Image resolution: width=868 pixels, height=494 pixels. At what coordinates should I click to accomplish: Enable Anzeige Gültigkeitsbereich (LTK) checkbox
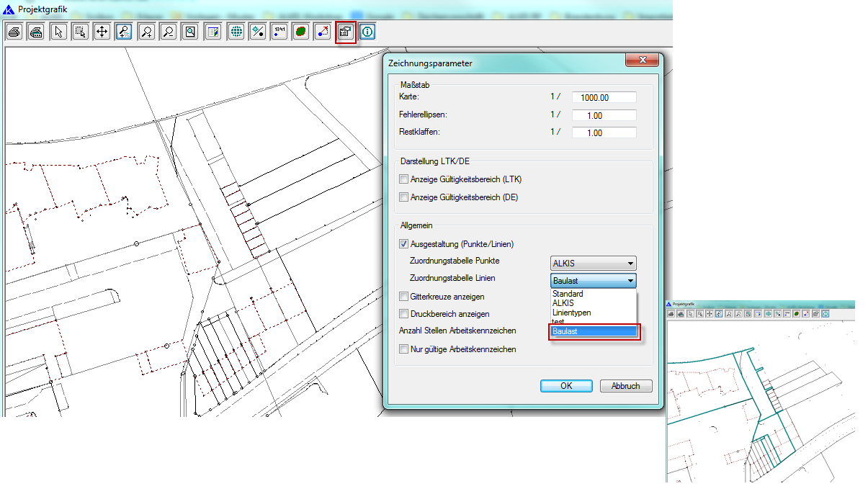403,179
